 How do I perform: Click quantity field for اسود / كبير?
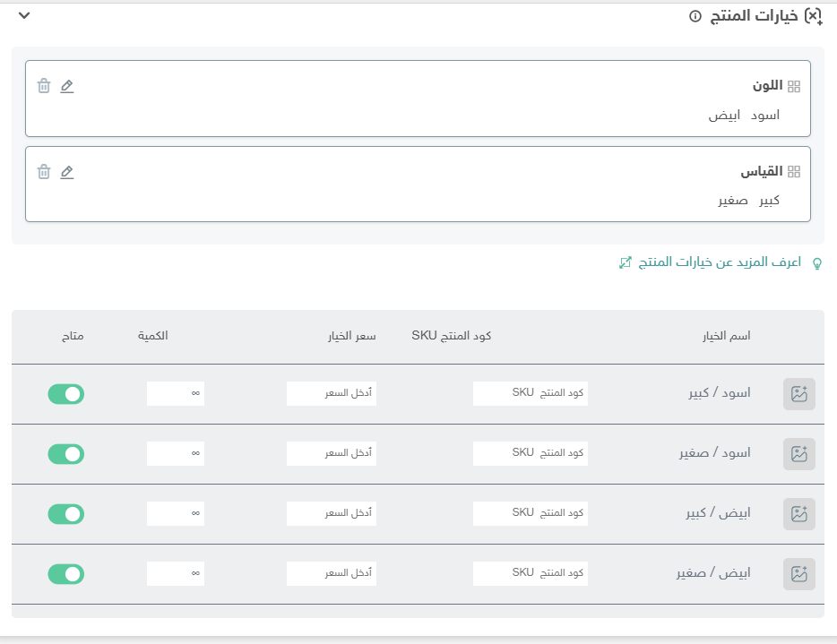click(176, 394)
